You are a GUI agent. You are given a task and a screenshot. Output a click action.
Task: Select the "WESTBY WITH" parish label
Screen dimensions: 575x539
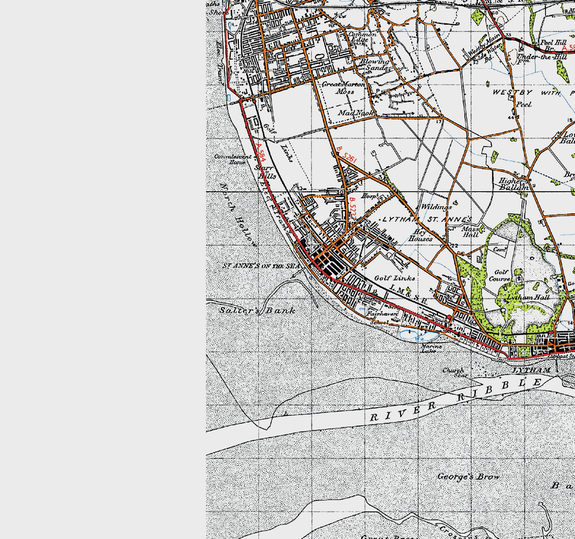[x=526, y=92]
